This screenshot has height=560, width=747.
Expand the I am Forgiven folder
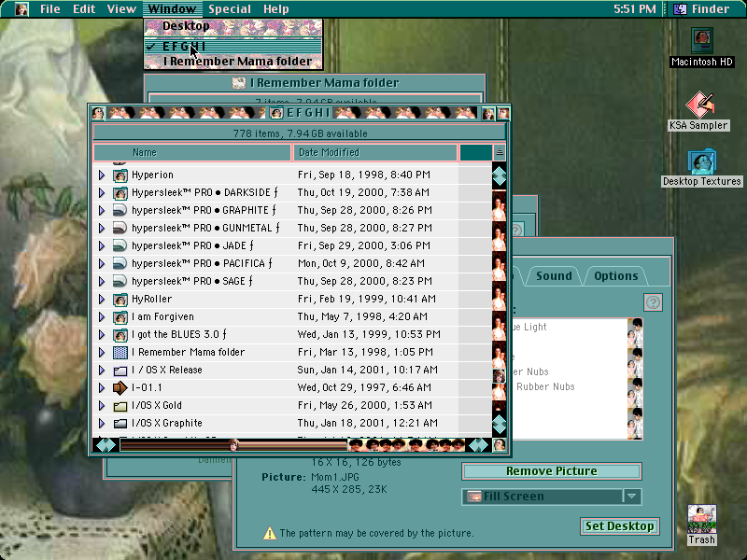(x=102, y=316)
